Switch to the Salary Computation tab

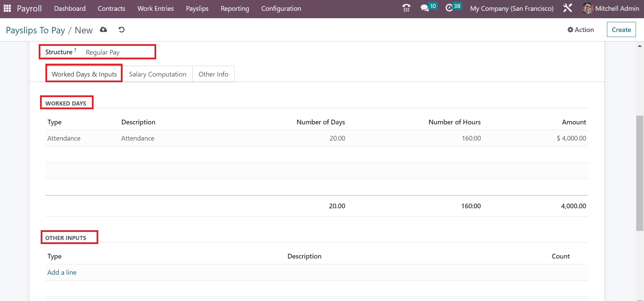pyautogui.click(x=158, y=74)
